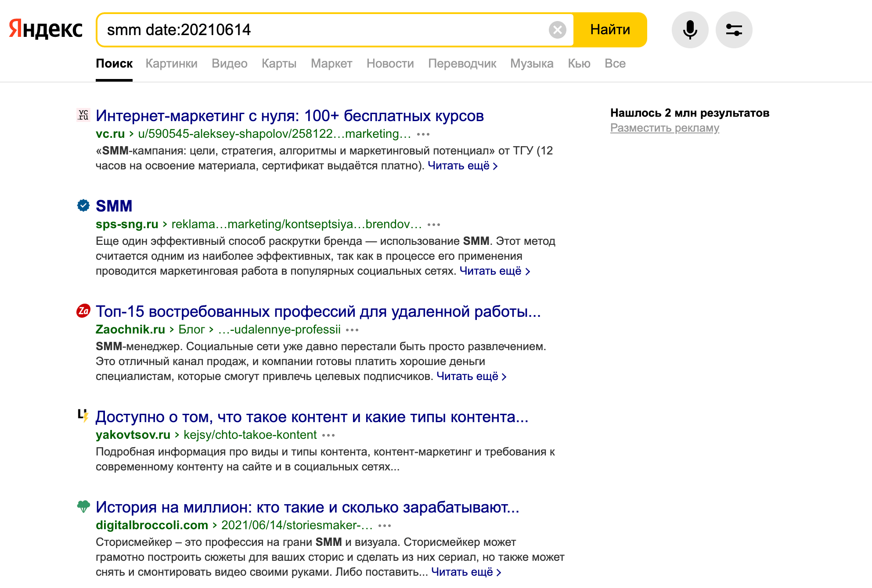Open the Маркет tab

click(x=332, y=64)
